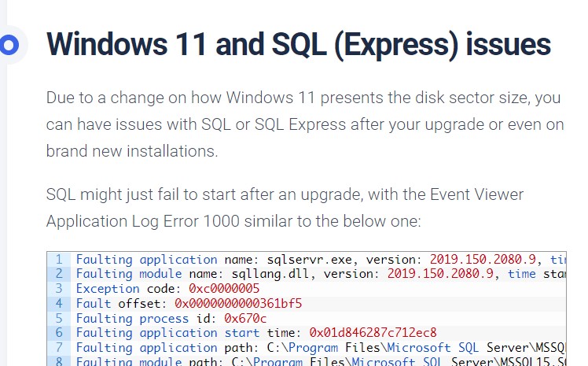Click line number 3 in code block
The height and width of the screenshot is (366, 588).
click(x=59, y=288)
